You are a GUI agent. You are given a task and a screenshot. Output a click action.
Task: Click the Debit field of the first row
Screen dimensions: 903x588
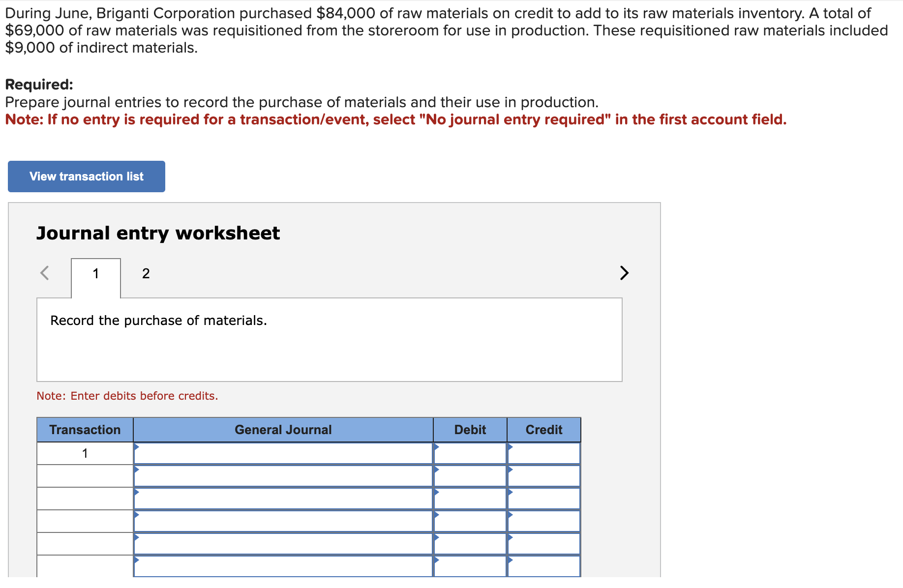[x=470, y=453]
